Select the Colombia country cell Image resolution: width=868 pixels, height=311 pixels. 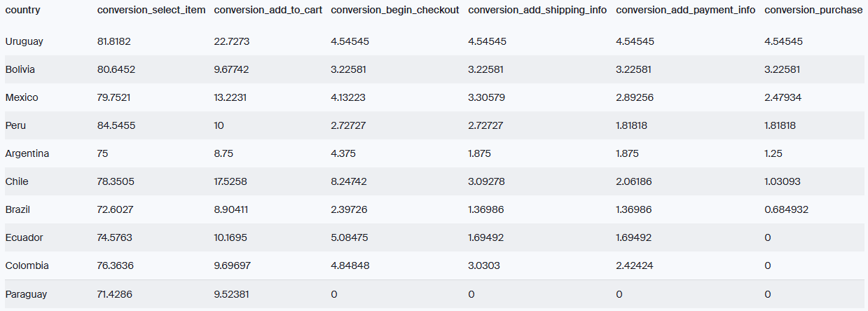27,265
